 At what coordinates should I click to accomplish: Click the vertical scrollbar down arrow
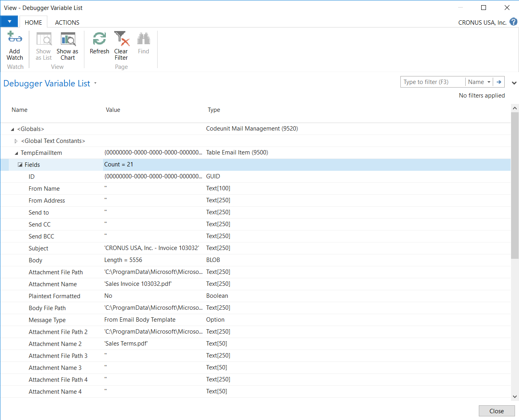click(515, 397)
